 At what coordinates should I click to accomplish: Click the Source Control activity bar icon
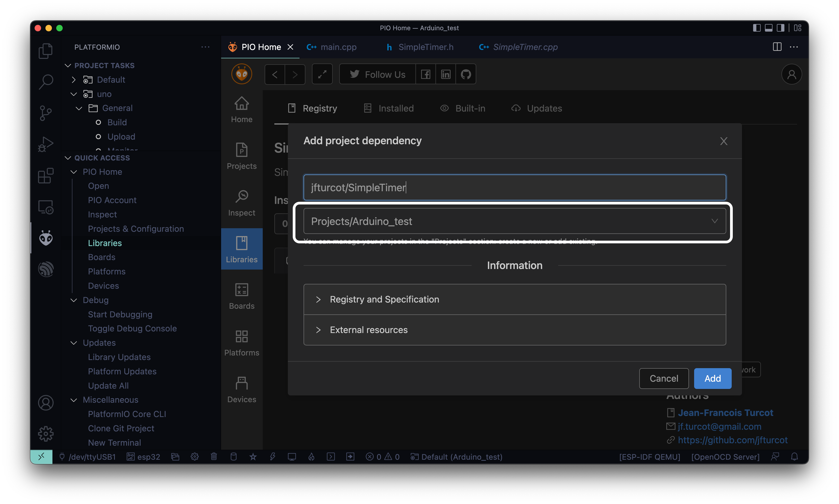(x=45, y=113)
